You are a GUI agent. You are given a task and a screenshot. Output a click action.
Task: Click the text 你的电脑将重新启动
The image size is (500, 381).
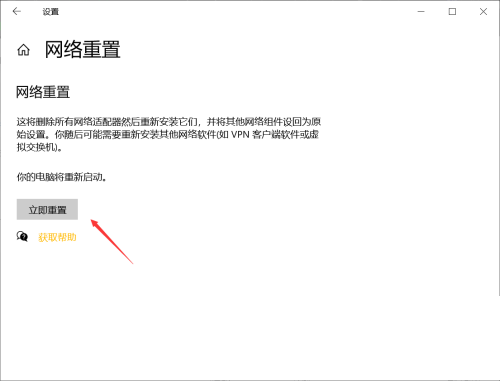[x=62, y=177]
